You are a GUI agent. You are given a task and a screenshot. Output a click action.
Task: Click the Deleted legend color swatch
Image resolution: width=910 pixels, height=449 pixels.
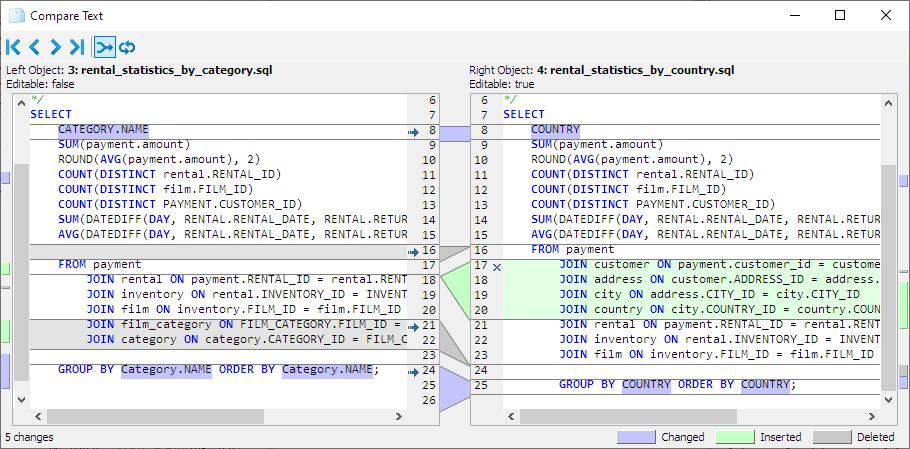pyautogui.click(x=833, y=437)
